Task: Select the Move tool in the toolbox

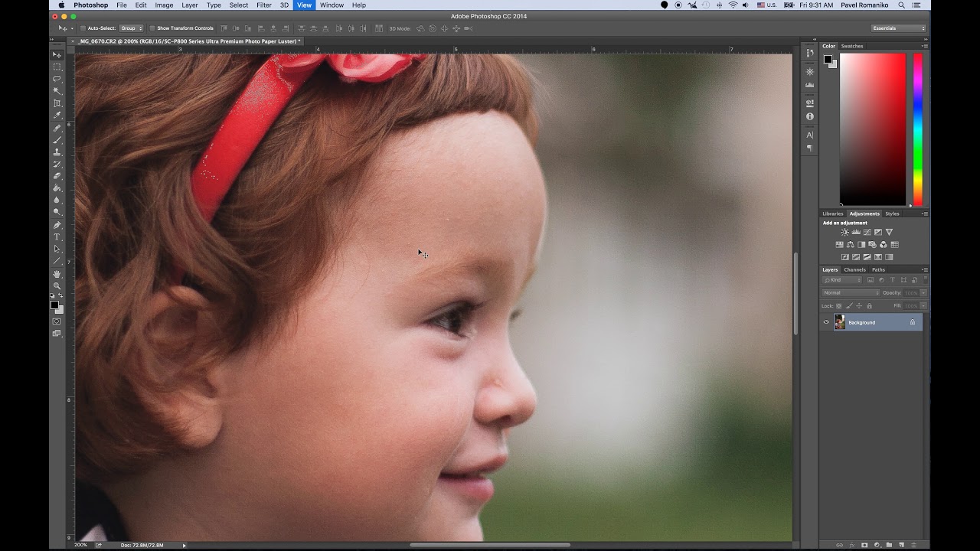Action: (57, 55)
